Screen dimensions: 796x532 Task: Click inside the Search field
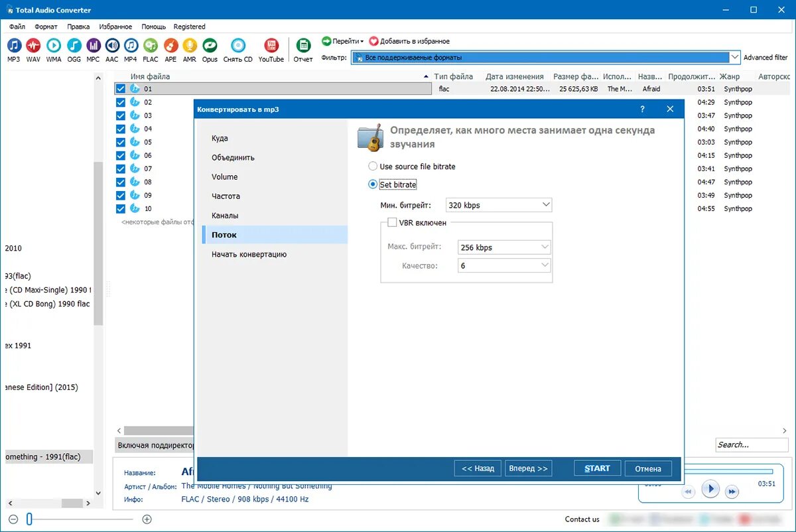coord(751,444)
